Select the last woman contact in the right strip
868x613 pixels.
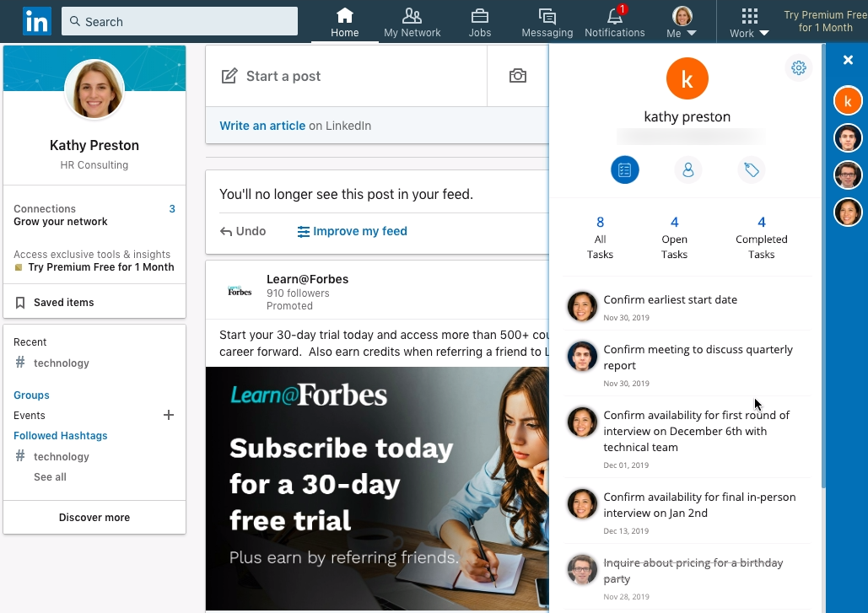click(x=848, y=212)
